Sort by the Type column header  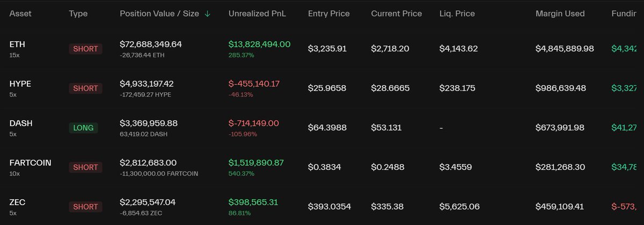pyautogui.click(x=78, y=13)
